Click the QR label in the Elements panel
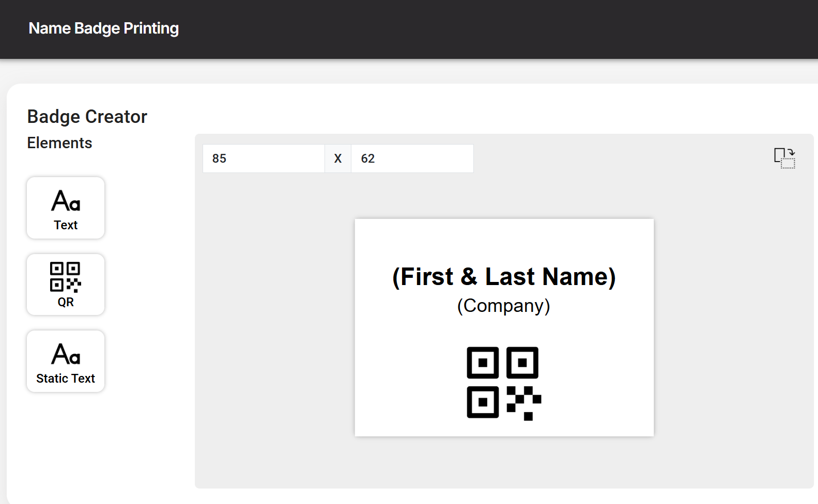818x504 pixels. point(66,302)
